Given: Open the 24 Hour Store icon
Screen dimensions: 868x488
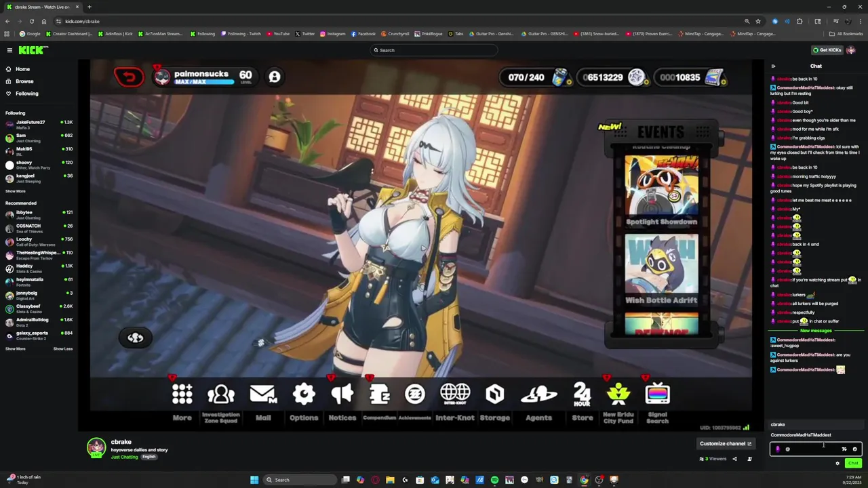Looking at the screenshot, I should (582, 394).
